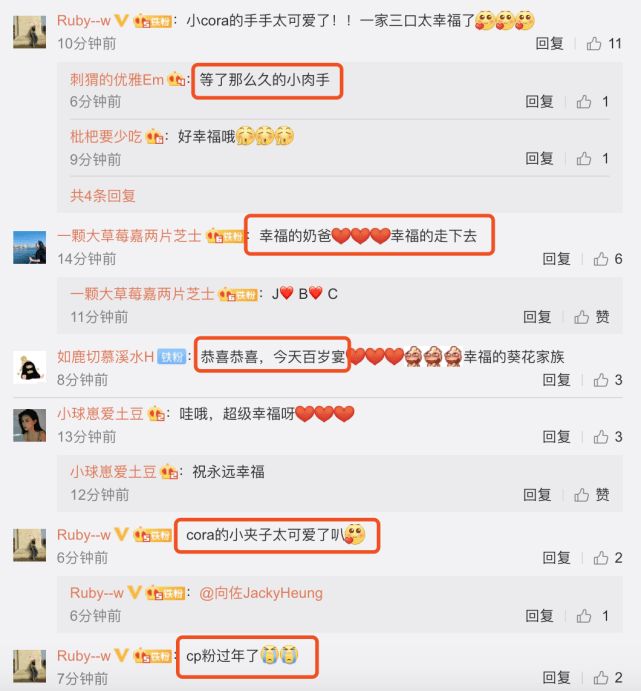Image resolution: width=641 pixels, height=691 pixels.
Task: Expand 共4条回复 to see all replies
Action: tap(103, 196)
